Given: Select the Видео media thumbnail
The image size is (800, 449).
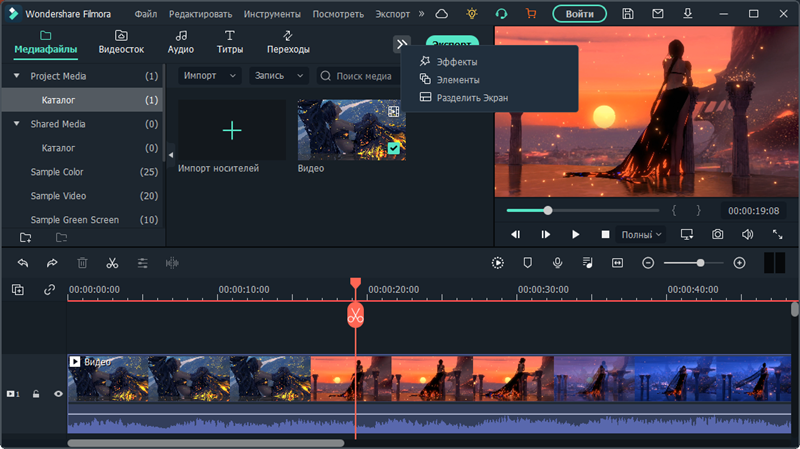Looking at the screenshot, I should click(352, 130).
